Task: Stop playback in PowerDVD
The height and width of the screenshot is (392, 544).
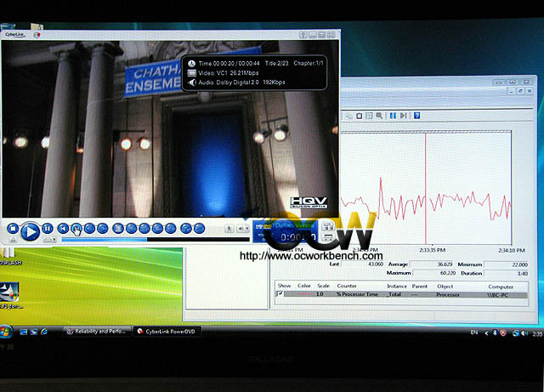Action: point(13,229)
